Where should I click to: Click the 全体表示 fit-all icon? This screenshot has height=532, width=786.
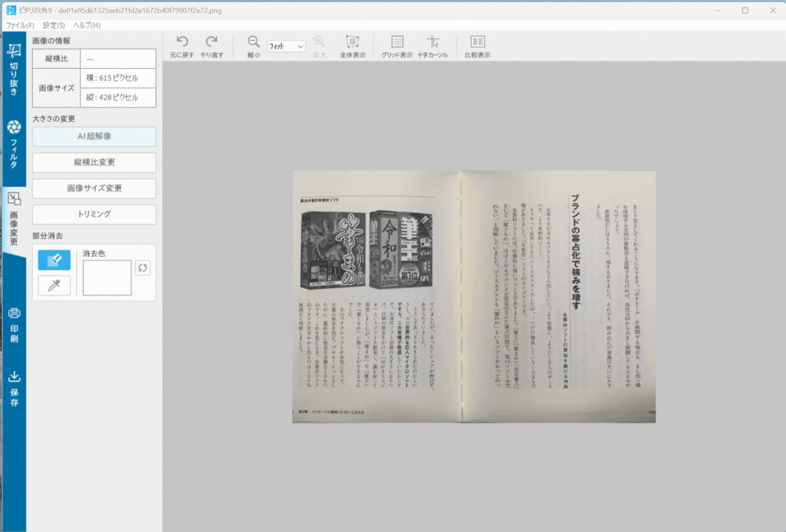(353, 42)
